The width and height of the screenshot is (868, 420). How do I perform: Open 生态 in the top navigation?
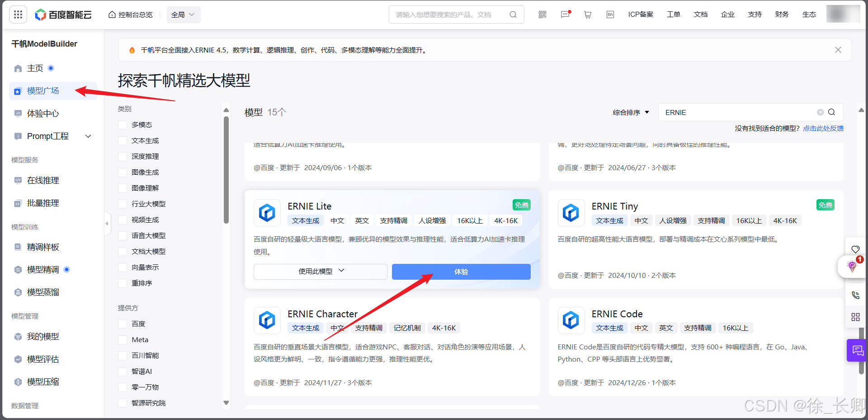pyautogui.click(x=809, y=14)
